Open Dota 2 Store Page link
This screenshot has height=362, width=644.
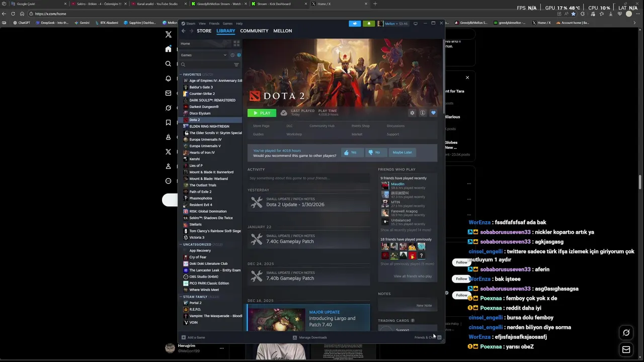tap(261, 126)
